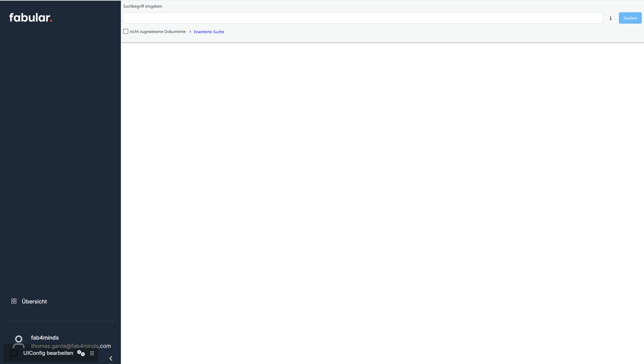Show search help via the info icon

[610, 18]
